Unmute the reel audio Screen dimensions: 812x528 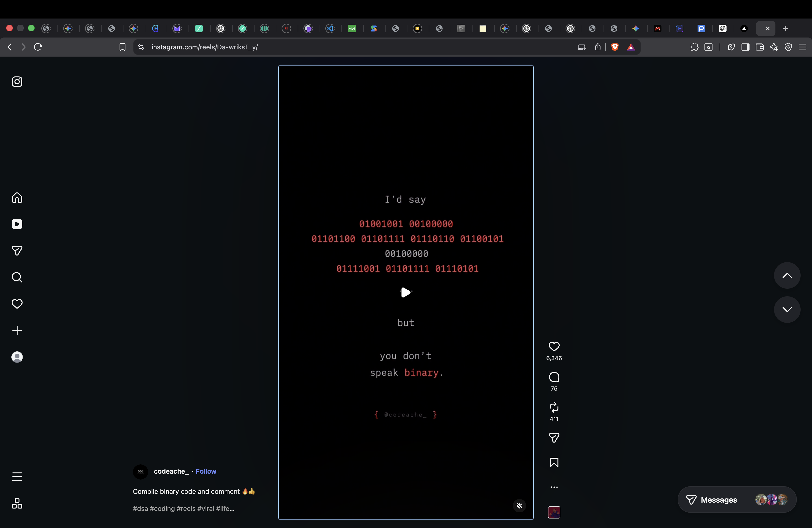(x=519, y=505)
